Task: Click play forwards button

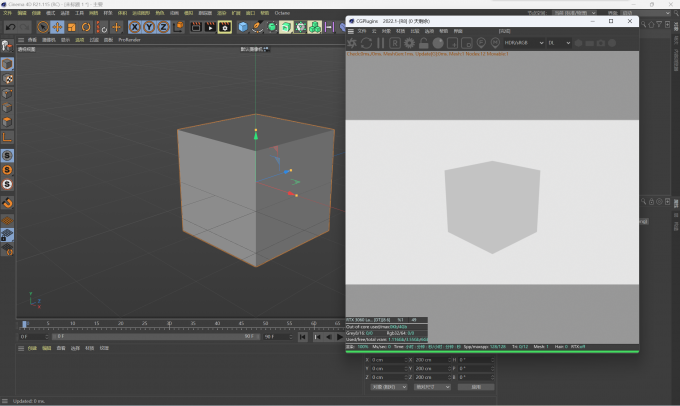Action: point(340,337)
